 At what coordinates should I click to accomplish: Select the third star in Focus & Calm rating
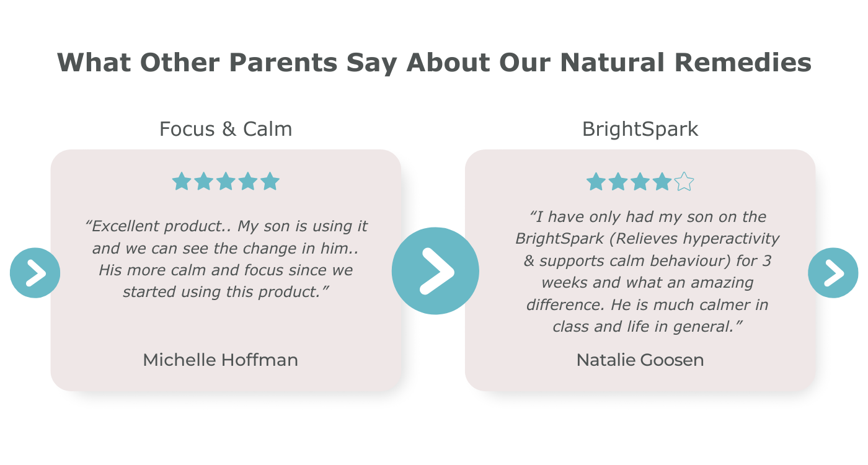click(226, 182)
